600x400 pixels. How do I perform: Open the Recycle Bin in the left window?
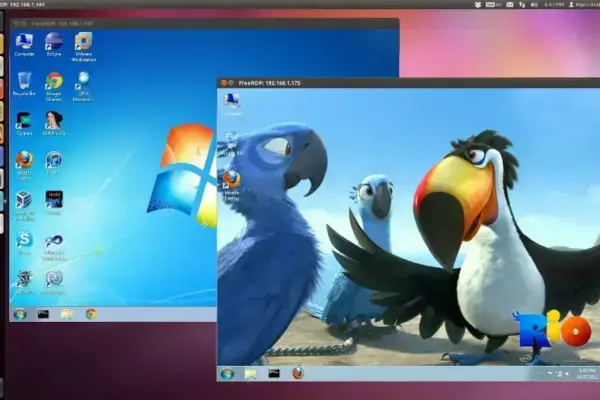[x=24, y=84]
